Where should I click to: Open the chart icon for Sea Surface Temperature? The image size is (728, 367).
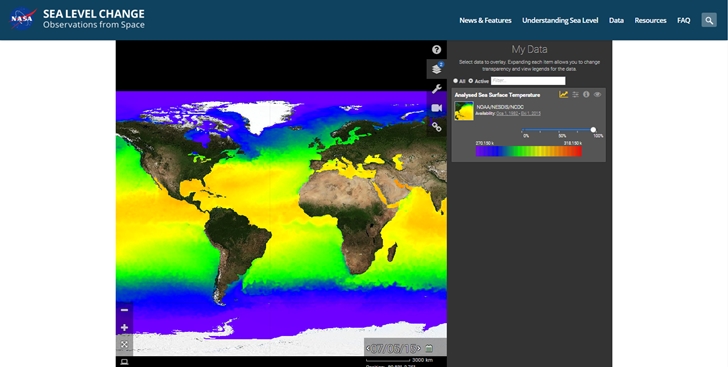[563, 94]
